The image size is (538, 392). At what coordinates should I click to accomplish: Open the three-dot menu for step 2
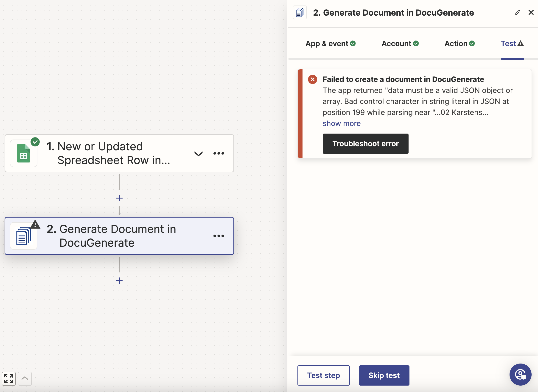tap(219, 236)
